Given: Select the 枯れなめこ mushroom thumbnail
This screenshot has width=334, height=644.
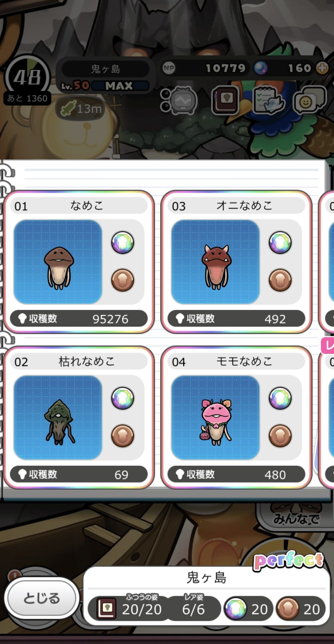Looking at the screenshot, I should coord(58,418).
